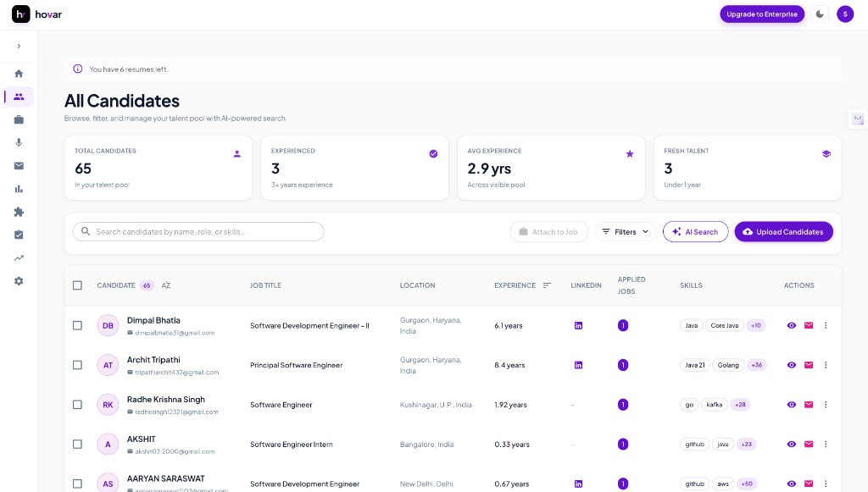Click Attach to Job button
Viewport: 868px width, 492px height.
pyautogui.click(x=548, y=232)
